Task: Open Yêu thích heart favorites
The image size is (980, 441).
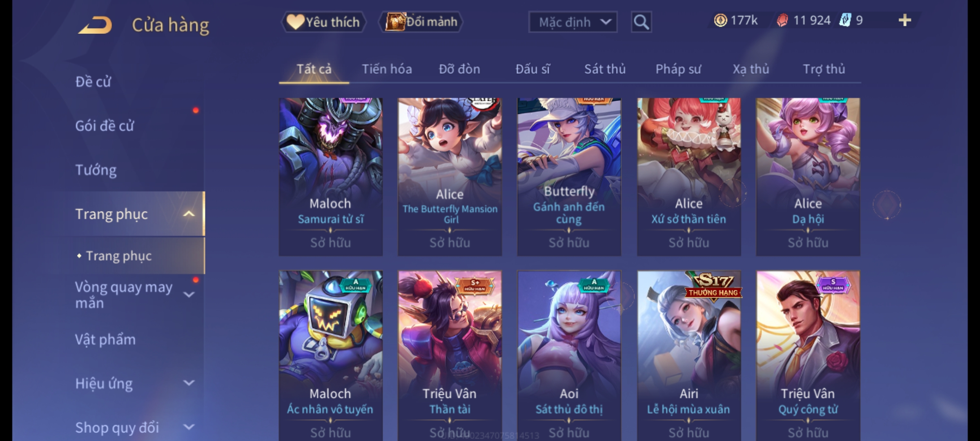Action: coord(323,22)
